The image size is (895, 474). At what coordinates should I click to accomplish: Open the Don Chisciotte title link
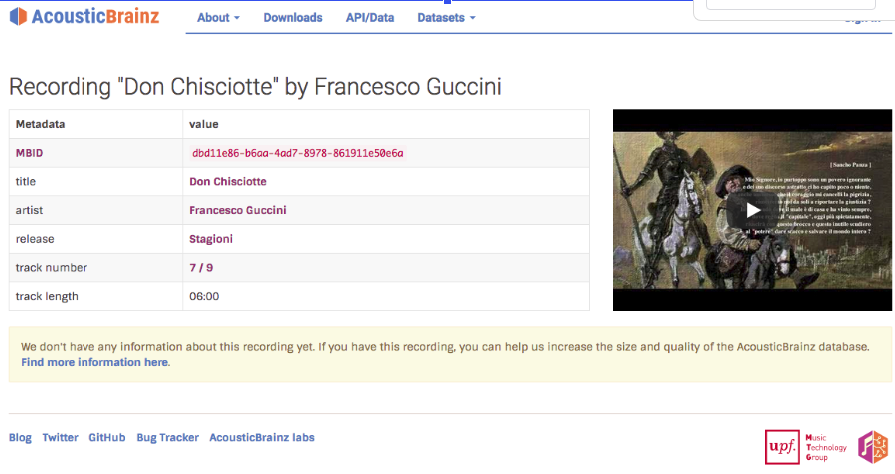(228, 182)
